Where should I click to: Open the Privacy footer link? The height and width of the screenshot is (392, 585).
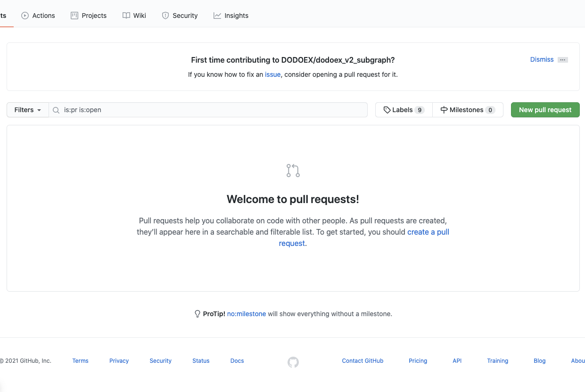click(x=119, y=361)
